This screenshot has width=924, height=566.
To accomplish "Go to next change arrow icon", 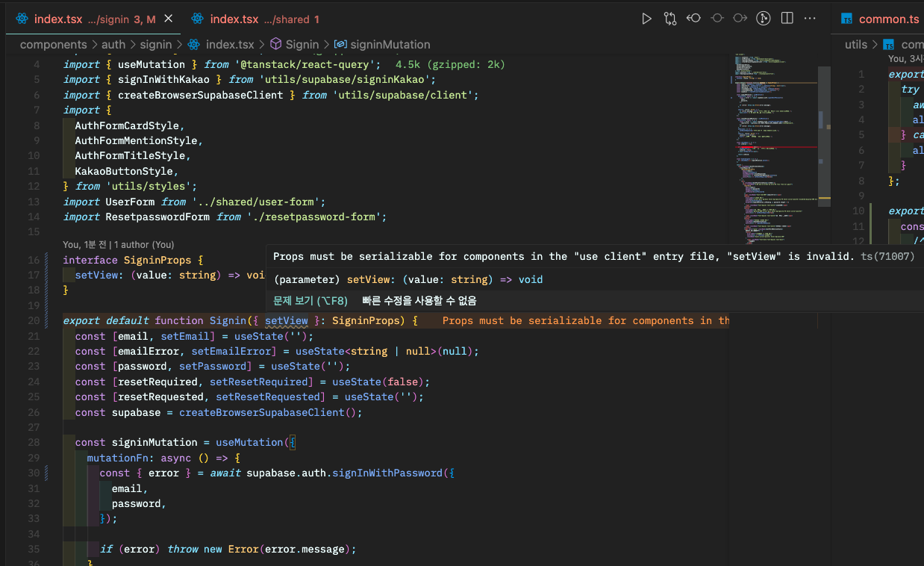I will [740, 19].
